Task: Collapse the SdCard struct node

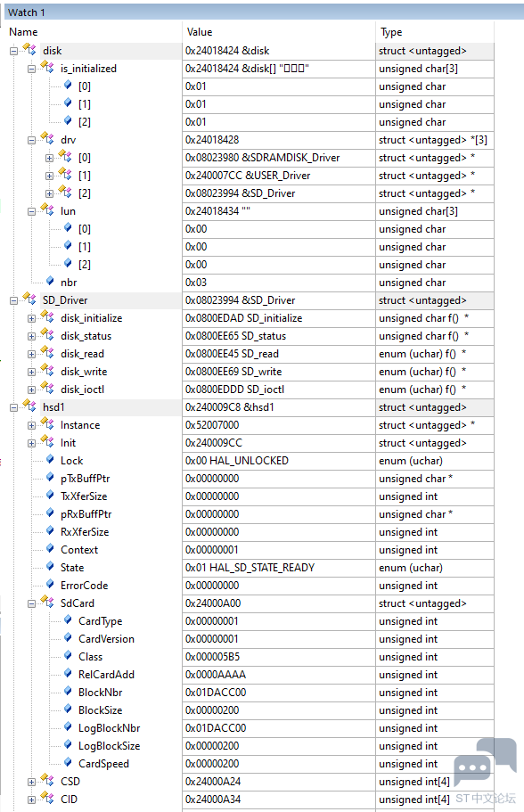Action: pos(31,603)
